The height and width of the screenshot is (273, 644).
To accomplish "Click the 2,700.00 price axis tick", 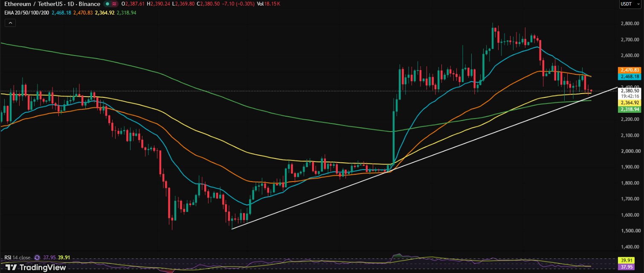I will pyautogui.click(x=629, y=40).
